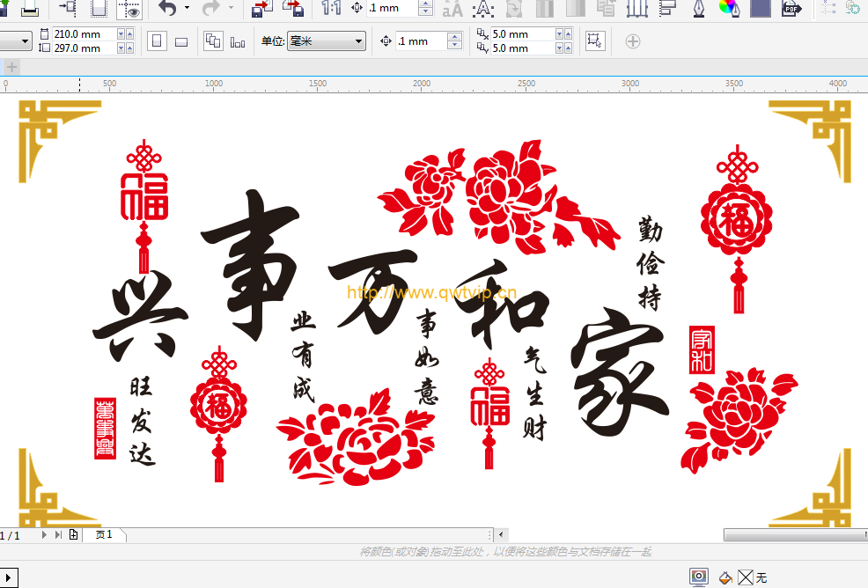
Task: Expand the bottom-left play arrow button
Action: [x=8, y=577]
